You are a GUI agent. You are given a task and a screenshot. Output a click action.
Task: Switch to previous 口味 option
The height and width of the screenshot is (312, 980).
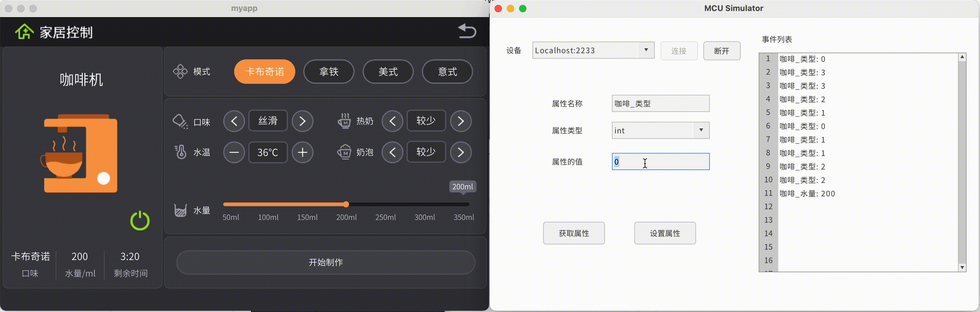(x=234, y=121)
